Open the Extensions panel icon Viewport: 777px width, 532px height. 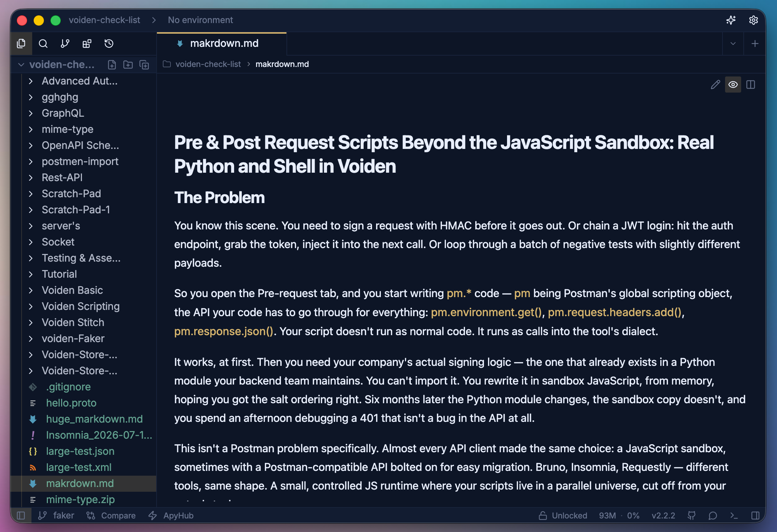click(87, 44)
